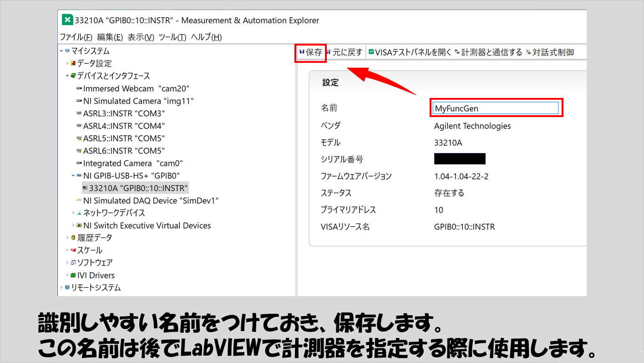Click the Interactive Control (対話式制御) icon

tap(528, 52)
